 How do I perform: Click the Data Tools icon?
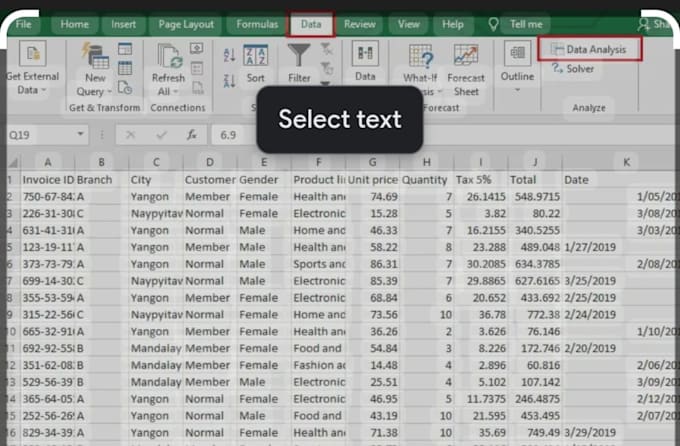click(365, 55)
